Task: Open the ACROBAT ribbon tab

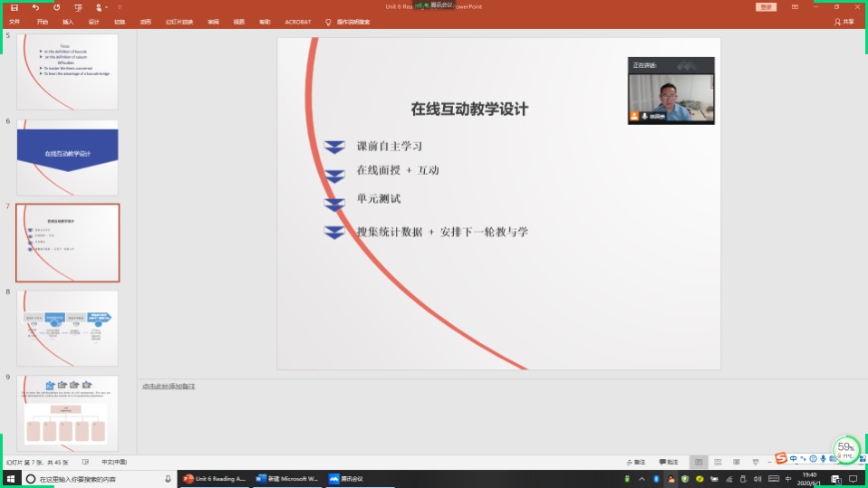Action: [297, 21]
